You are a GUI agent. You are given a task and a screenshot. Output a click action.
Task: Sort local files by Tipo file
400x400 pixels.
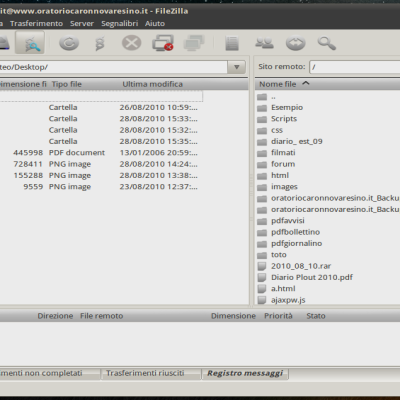66,84
